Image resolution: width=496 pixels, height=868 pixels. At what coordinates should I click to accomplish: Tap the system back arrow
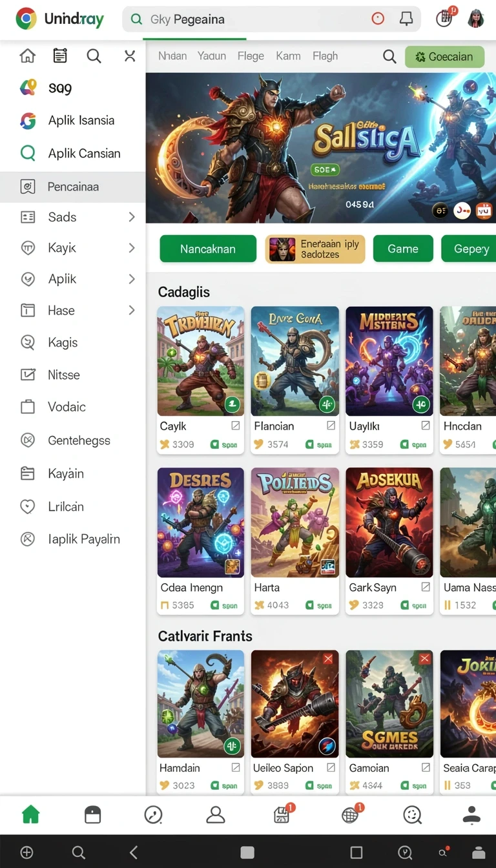click(134, 852)
